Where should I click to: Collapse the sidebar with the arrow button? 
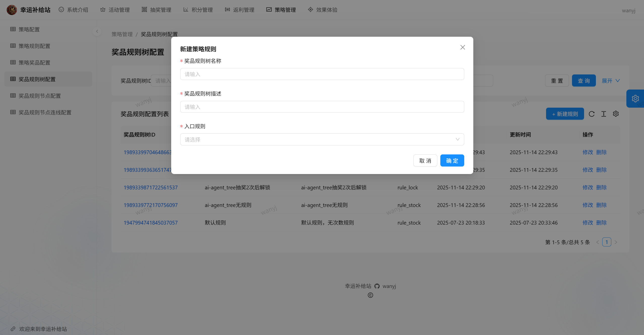click(97, 31)
